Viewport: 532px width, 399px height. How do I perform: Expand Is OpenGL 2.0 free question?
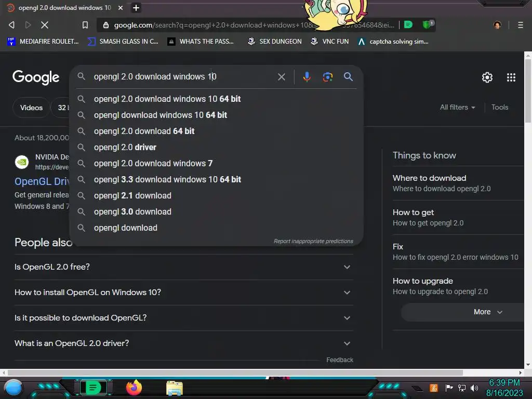click(183, 267)
